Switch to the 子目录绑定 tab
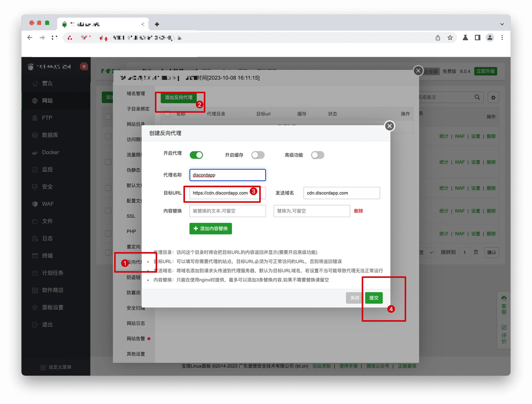 click(138, 109)
